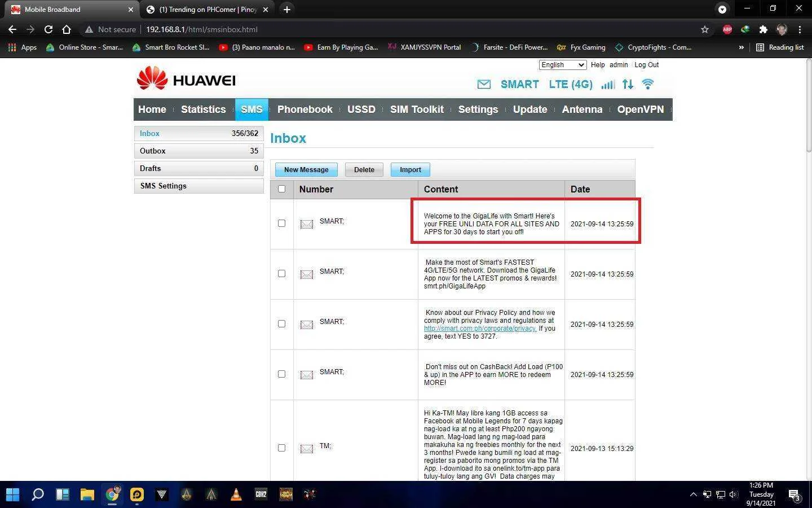Open the smart.com.ph privacy link
The width and height of the screenshot is (812, 508).
pos(480,329)
